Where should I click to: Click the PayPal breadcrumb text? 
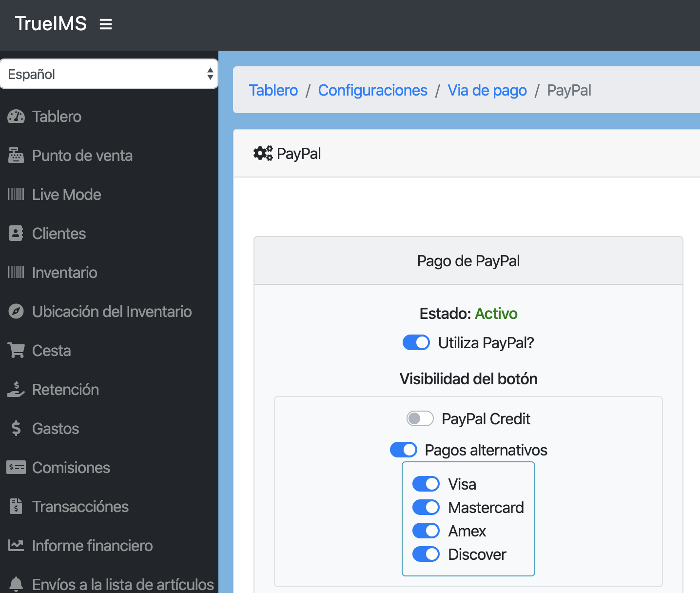569,90
